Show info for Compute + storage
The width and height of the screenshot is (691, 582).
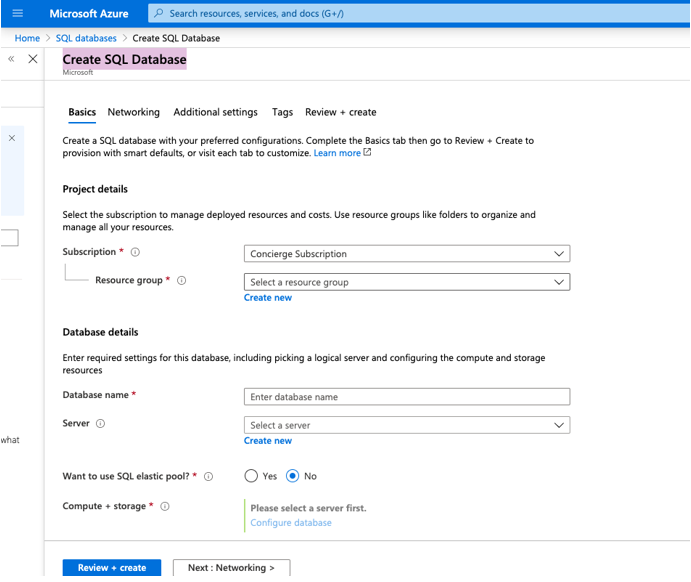pos(164,507)
